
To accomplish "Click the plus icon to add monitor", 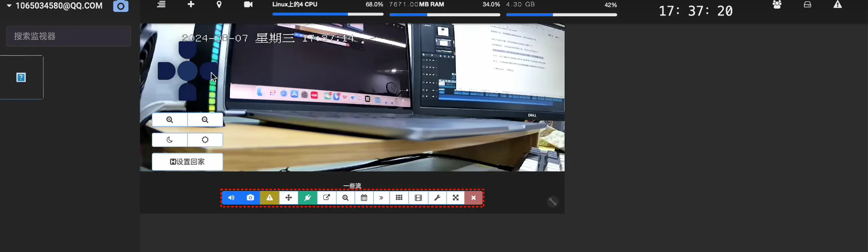I will click(191, 4).
